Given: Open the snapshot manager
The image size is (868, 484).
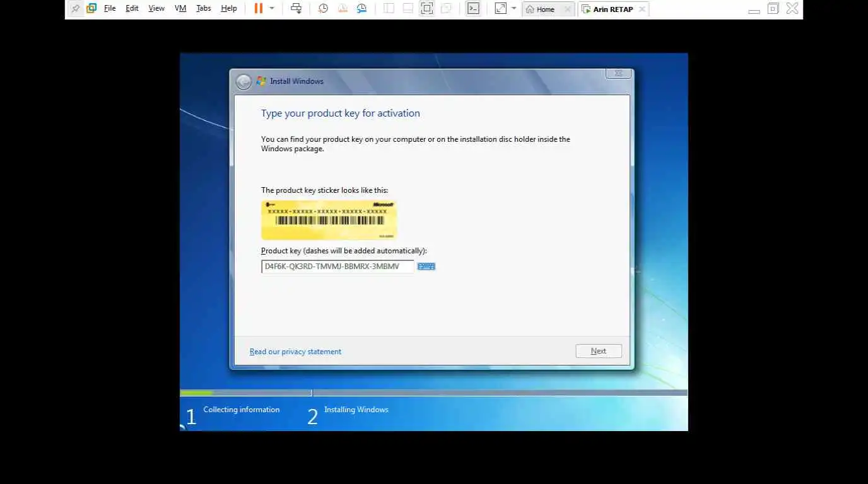Looking at the screenshot, I should [x=361, y=9].
